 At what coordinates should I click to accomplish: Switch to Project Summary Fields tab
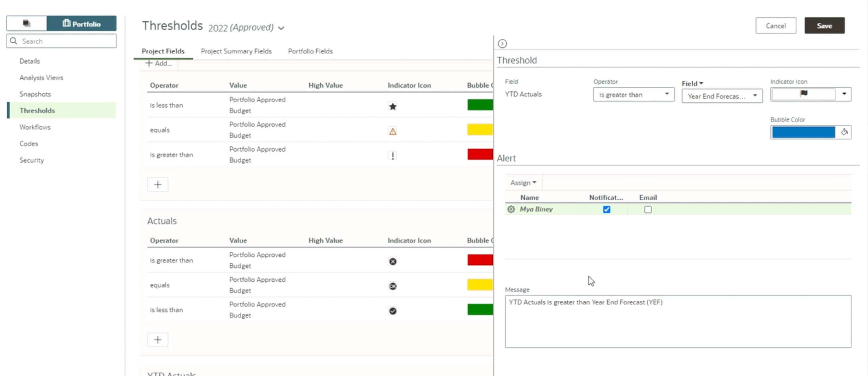point(236,51)
